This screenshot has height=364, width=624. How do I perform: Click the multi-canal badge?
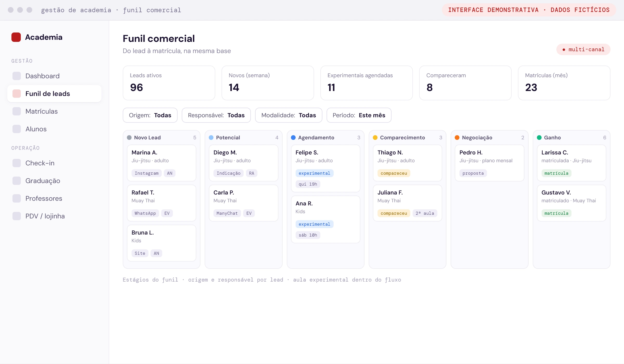point(583,49)
